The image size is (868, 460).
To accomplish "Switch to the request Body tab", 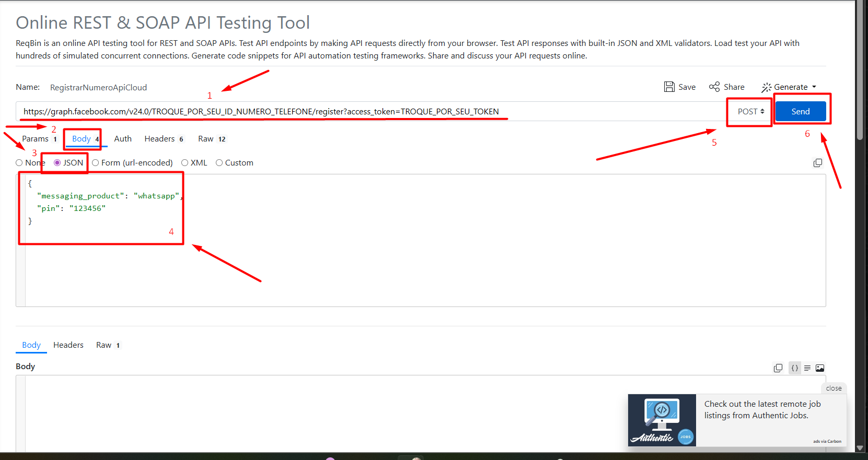I will pos(85,139).
